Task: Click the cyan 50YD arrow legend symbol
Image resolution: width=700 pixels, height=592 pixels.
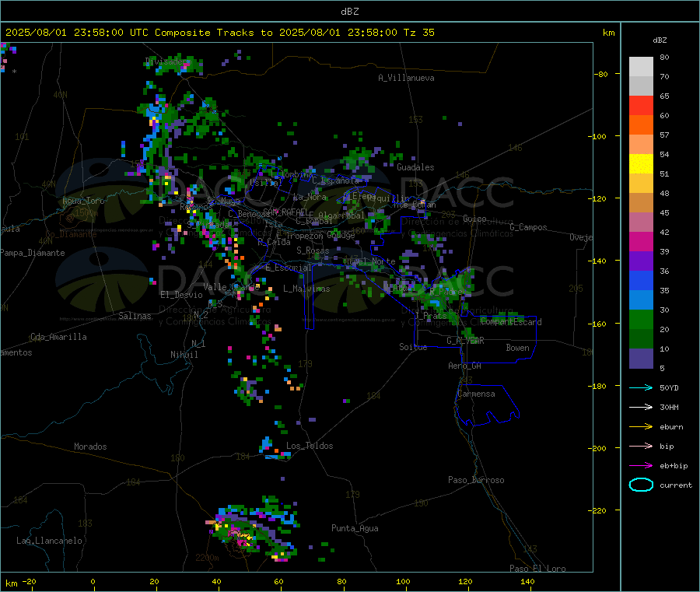Action: [641, 387]
